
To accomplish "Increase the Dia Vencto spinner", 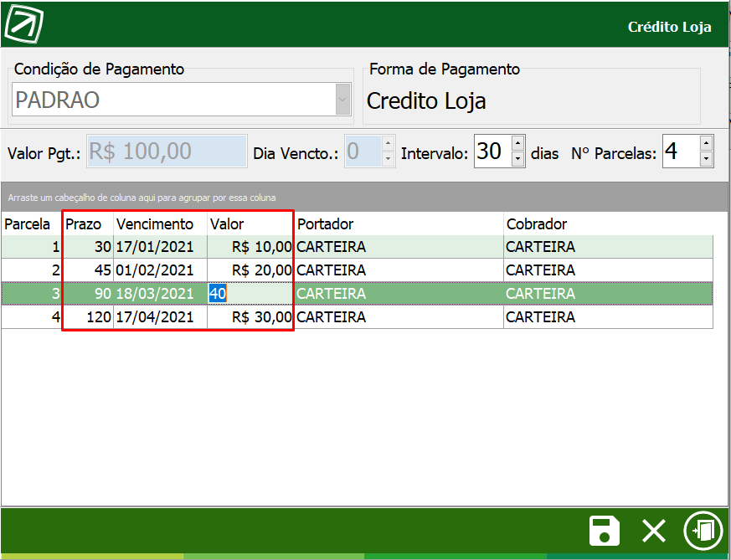I will pyautogui.click(x=388, y=142).
